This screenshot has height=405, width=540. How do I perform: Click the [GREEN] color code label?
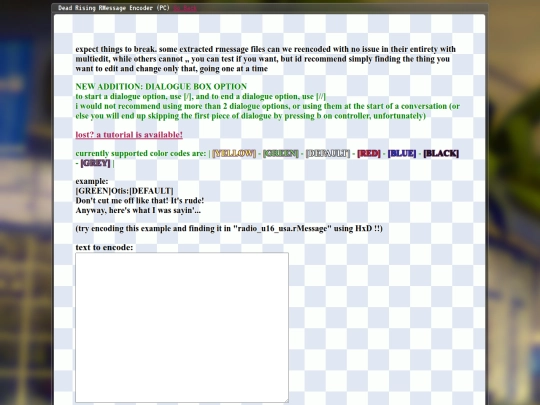tap(281, 153)
